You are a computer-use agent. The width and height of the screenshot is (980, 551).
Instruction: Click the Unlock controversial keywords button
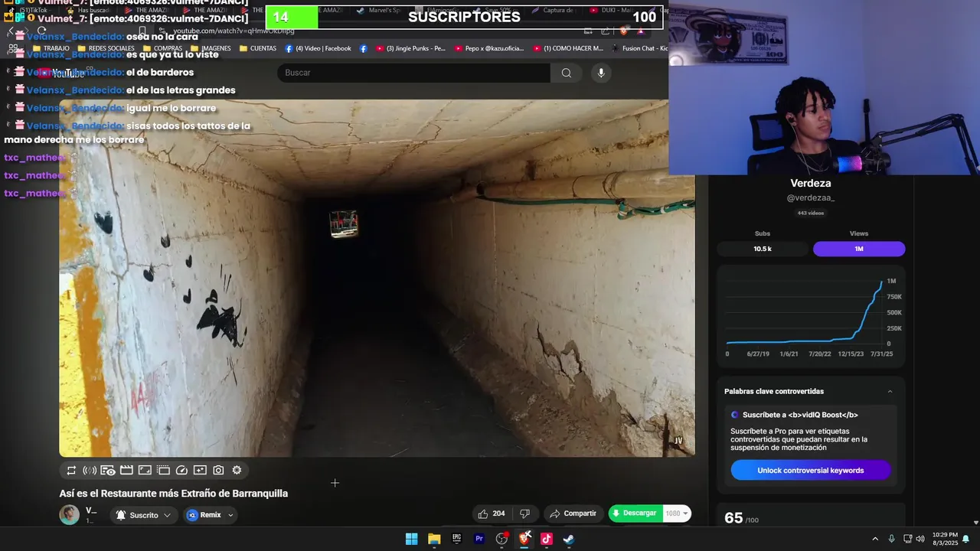pos(811,471)
